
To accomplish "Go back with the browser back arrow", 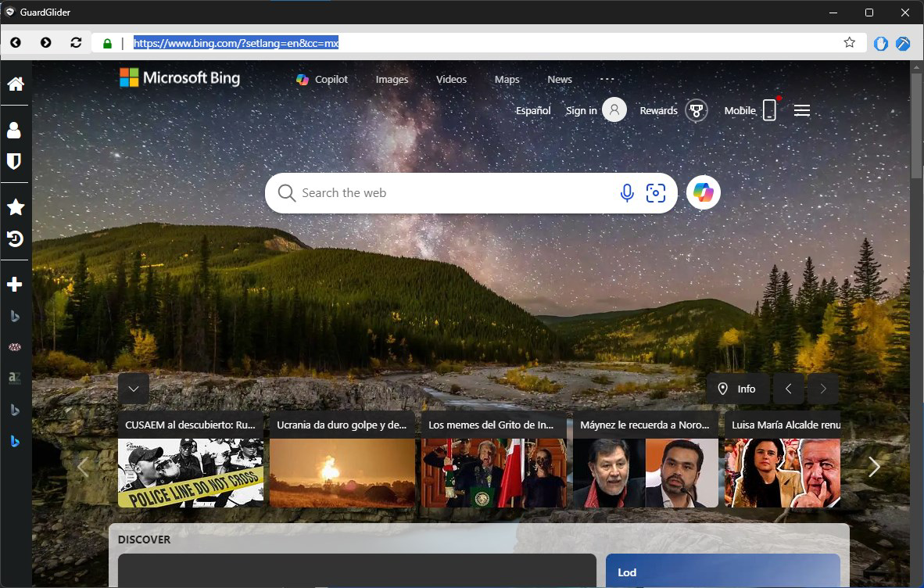I will (x=16, y=42).
